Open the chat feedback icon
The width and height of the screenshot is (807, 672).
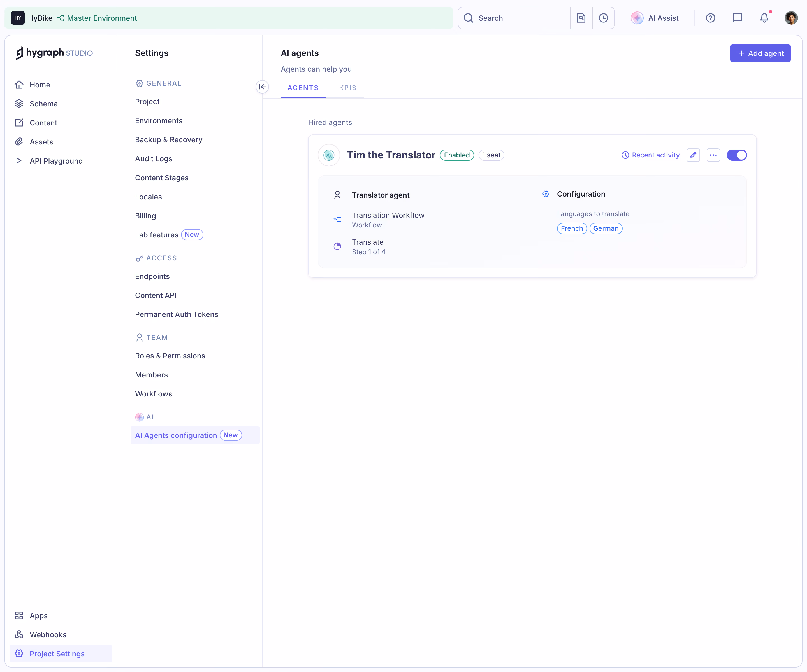point(737,18)
